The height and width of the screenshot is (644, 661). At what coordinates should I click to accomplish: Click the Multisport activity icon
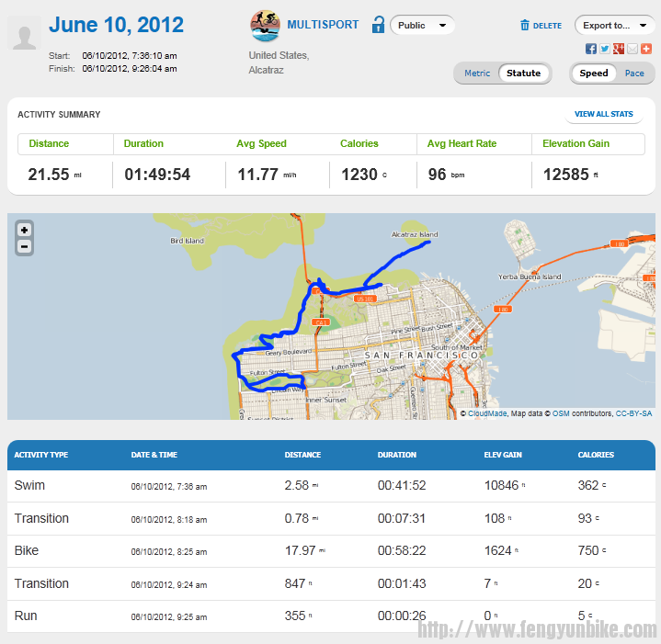click(x=266, y=26)
